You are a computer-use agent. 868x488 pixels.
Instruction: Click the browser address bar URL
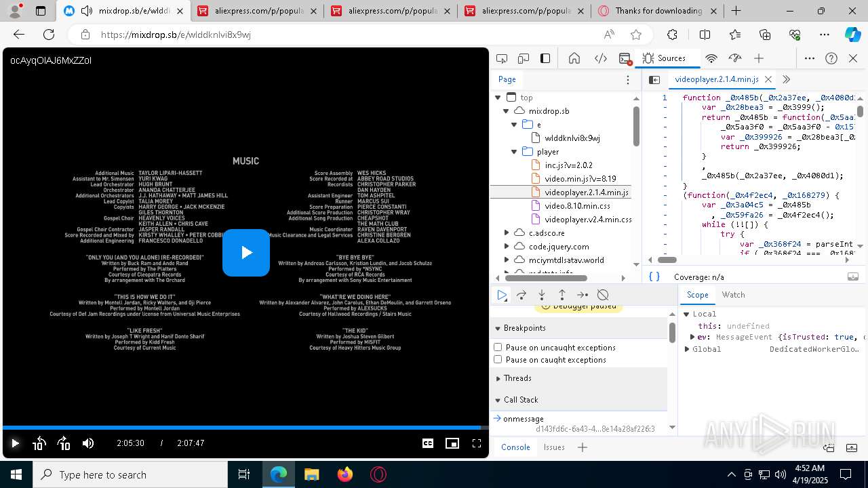tap(176, 35)
